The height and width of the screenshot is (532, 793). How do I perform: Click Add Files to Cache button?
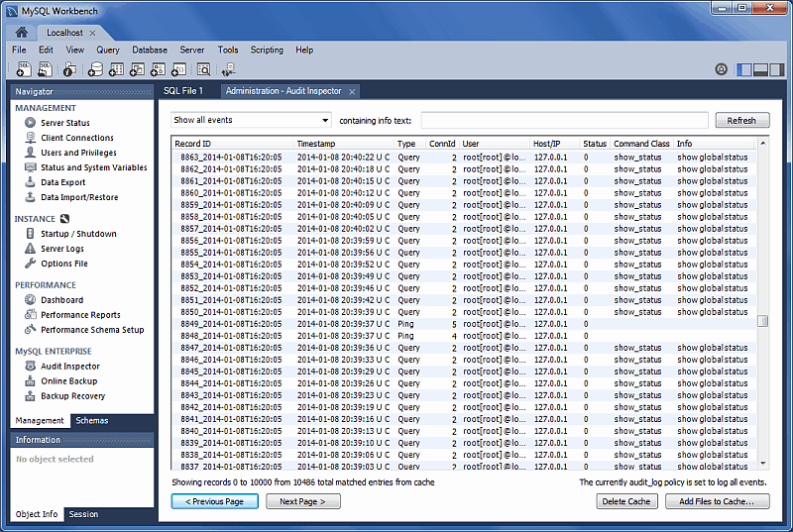point(717,501)
